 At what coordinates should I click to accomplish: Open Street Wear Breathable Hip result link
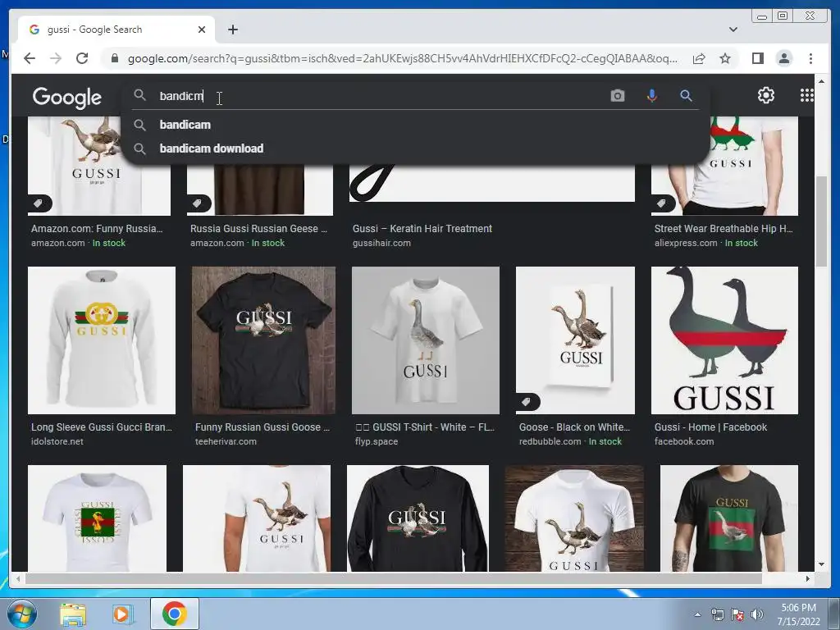click(x=724, y=229)
